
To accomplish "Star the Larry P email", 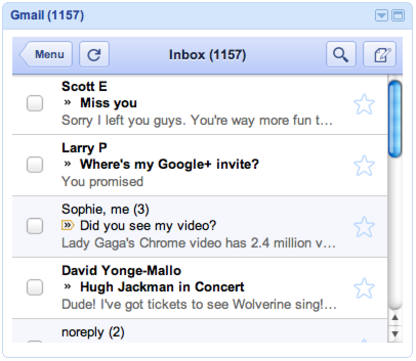I will 364,166.
